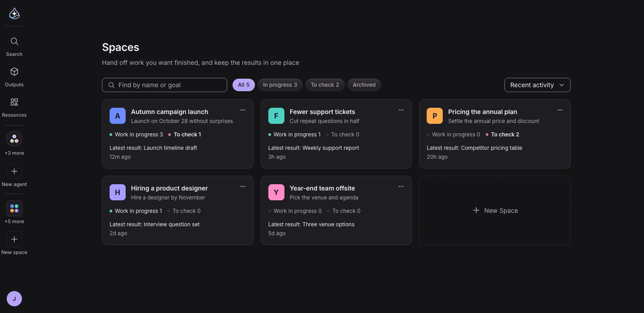Open the Fewer support tickets title
The image size is (644, 313).
pyautogui.click(x=322, y=112)
